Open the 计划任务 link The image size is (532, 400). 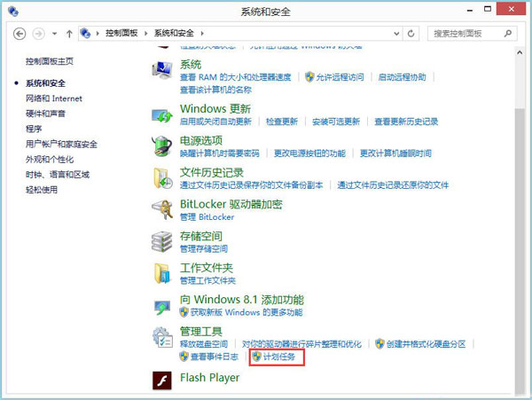(278, 357)
